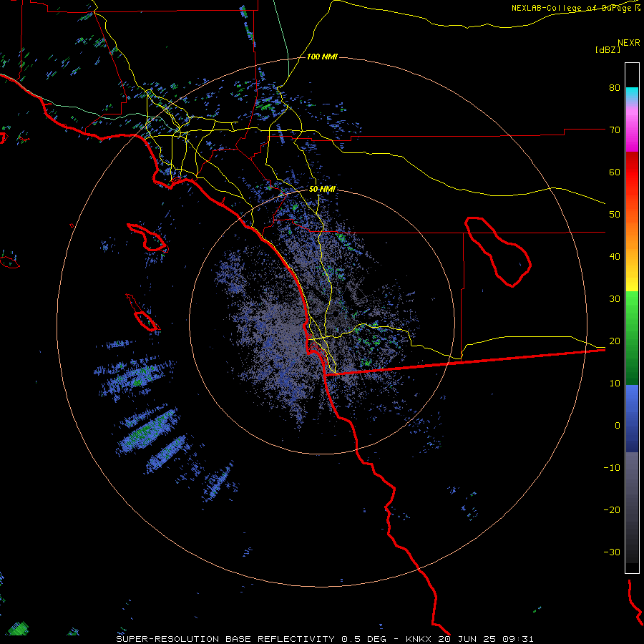The image size is (644, 644).
Task: Click the 50 NMI range ring label
Action: pyautogui.click(x=322, y=190)
